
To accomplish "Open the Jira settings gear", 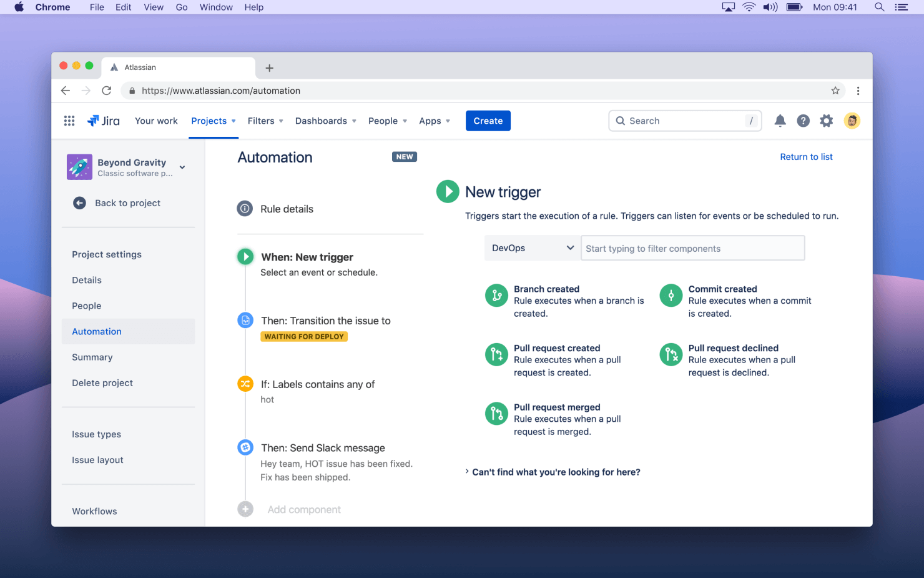I will tap(826, 121).
